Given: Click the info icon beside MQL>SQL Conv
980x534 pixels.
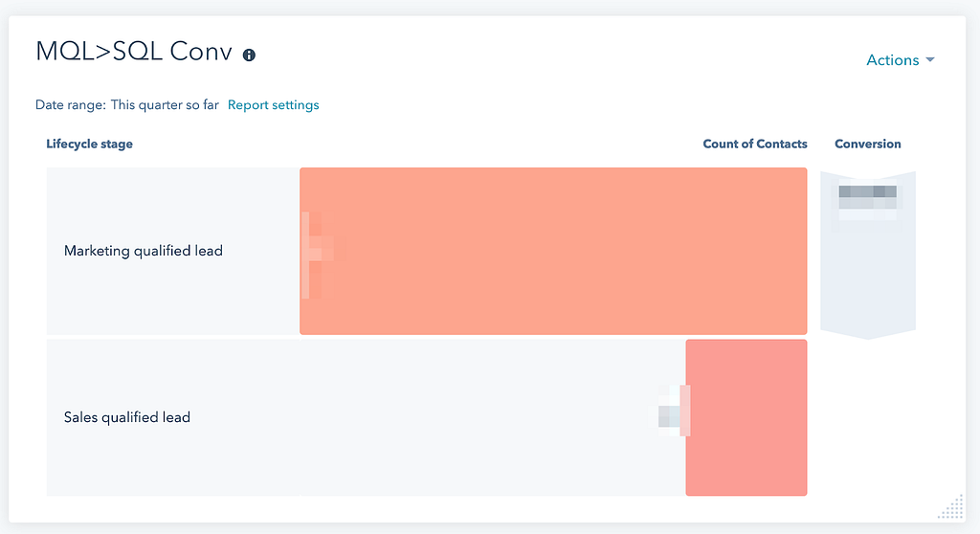Looking at the screenshot, I should click(x=249, y=55).
